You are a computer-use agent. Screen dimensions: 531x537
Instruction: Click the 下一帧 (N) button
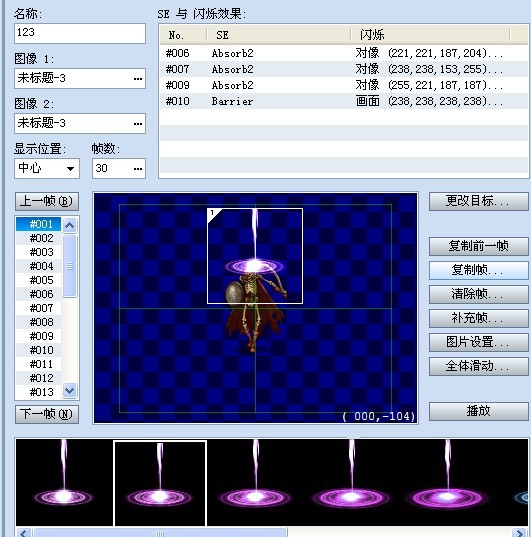pyautogui.click(x=47, y=414)
